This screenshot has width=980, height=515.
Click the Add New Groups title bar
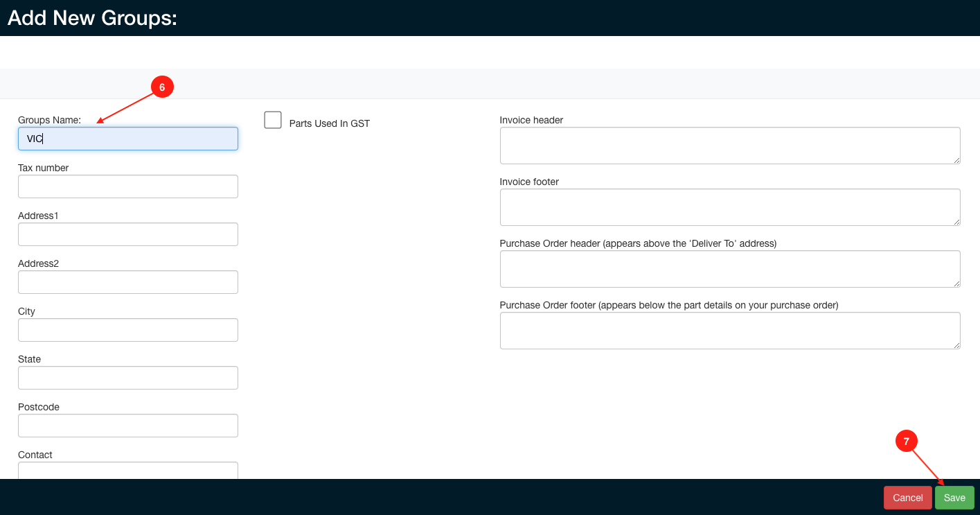pyautogui.click(x=91, y=18)
